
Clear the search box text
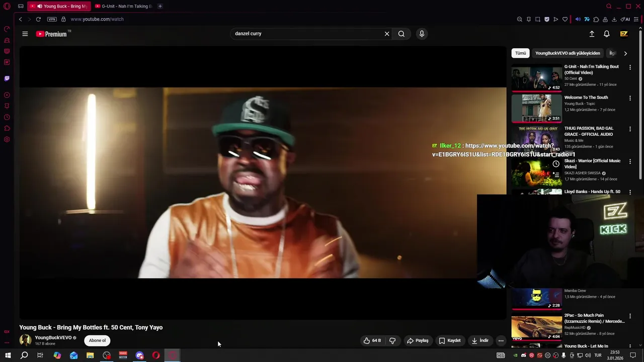[387, 34]
